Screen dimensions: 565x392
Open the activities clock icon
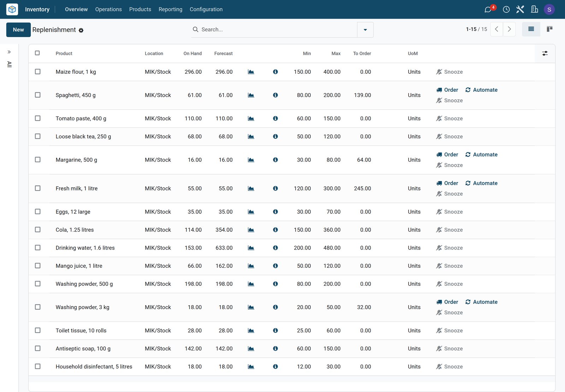[506, 10]
